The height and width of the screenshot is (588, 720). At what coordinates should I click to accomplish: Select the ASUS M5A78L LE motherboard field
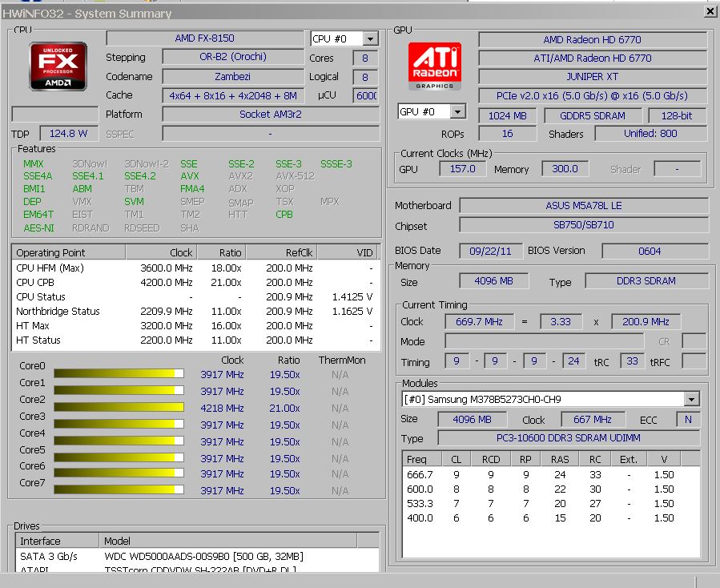click(584, 205)
